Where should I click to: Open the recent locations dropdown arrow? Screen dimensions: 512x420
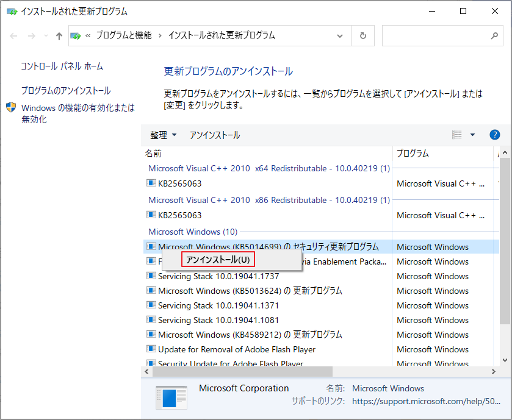tap(46, 36)
